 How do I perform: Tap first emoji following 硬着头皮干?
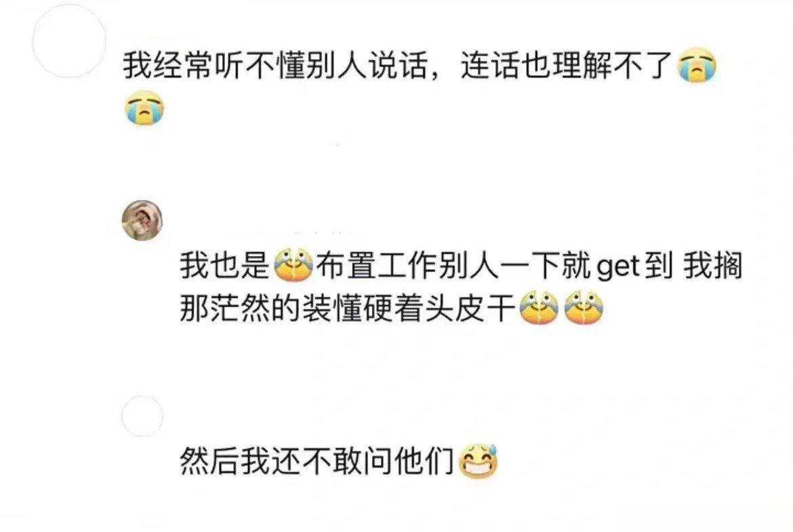pyautogui.click(x=539, y=308)
